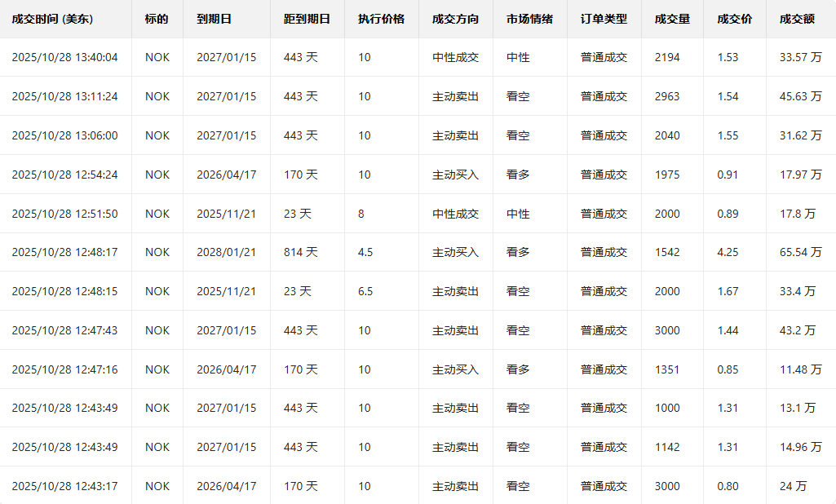Viewport: 836px width, 504px height.
Task: Click trade price 0.91
Action: pos(728,175)
